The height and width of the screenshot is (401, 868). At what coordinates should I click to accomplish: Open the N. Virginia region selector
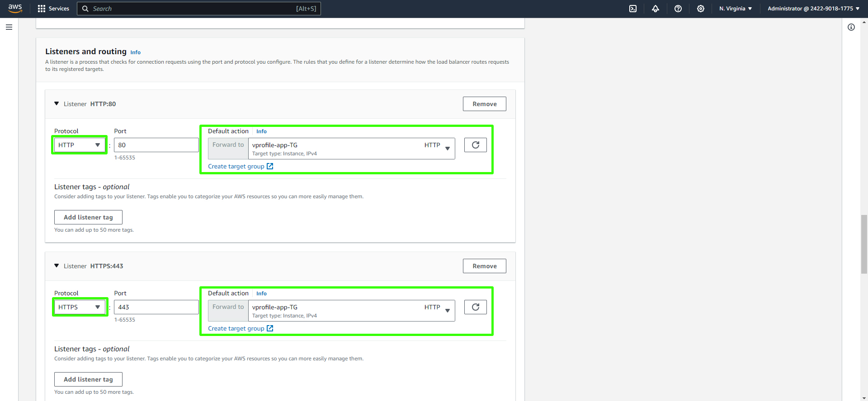click(x=736, y=9)
